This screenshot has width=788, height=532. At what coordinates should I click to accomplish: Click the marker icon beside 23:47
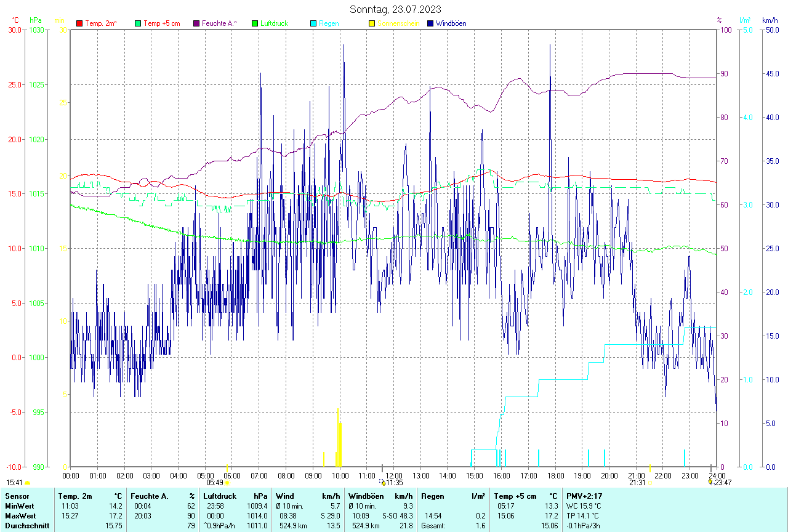(x=710, y=482)
